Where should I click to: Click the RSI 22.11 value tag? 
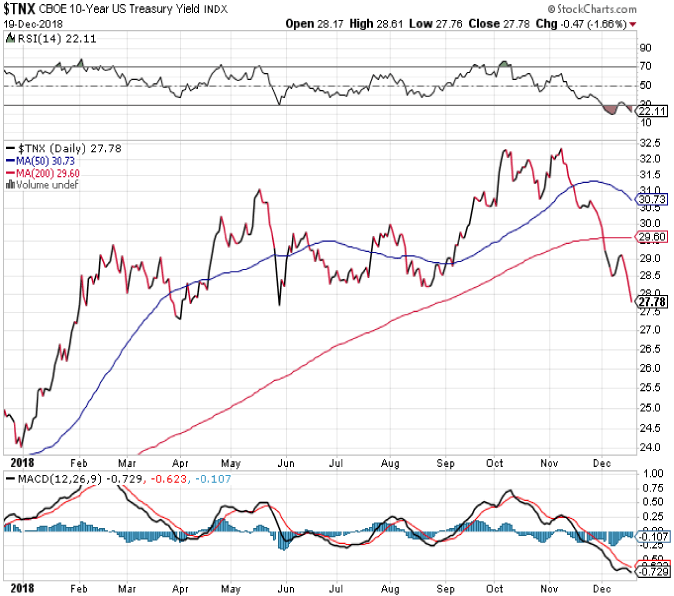[x=652, y=112]
